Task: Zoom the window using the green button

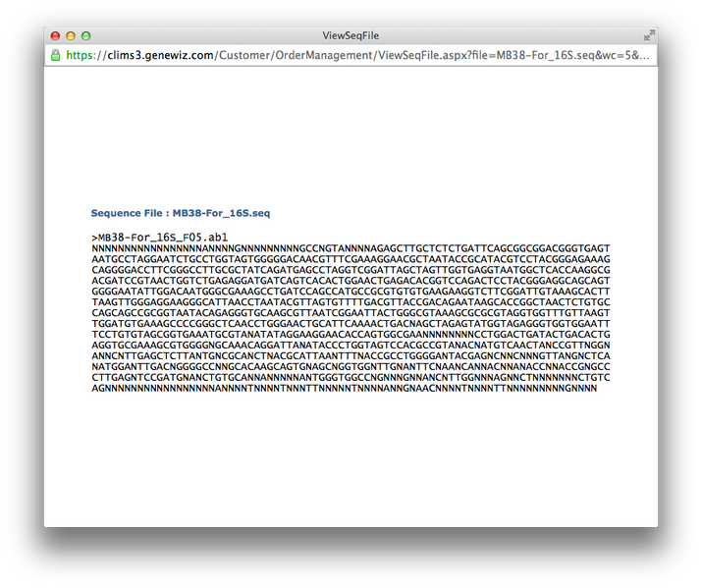Action: pyautogui.click(x=86, y=35)
